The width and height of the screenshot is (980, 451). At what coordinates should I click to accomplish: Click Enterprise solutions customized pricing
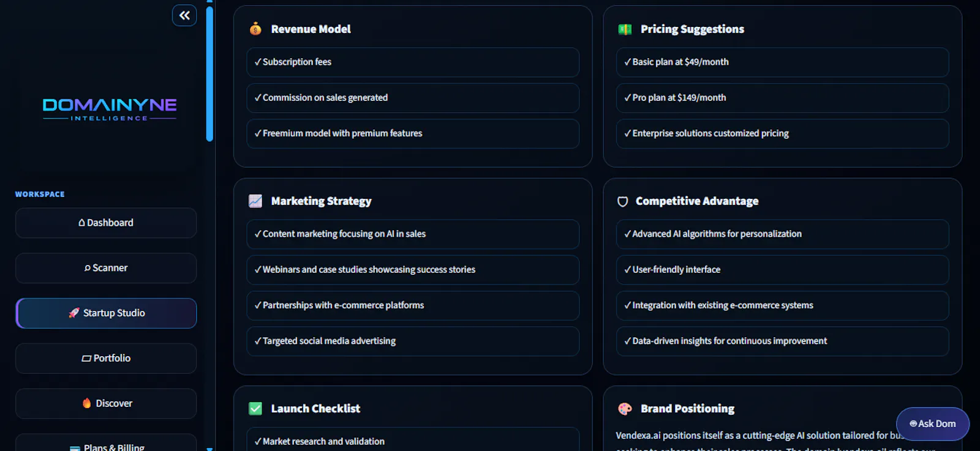click(x=782, y=133)
